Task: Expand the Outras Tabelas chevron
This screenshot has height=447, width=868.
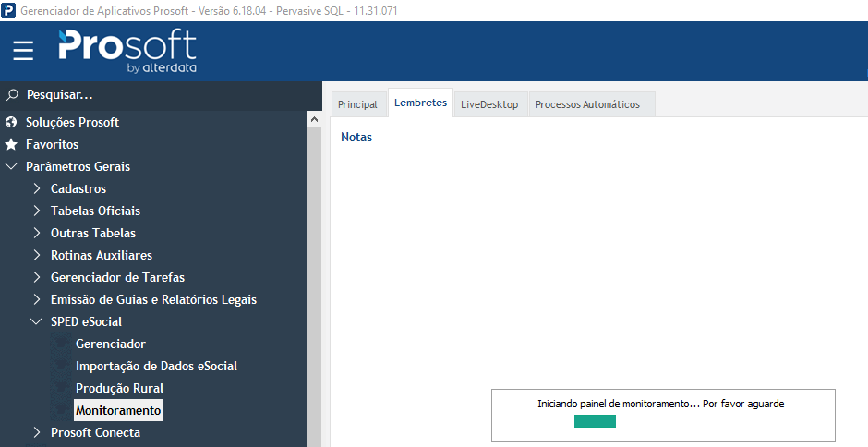Action: click(x=37, y=233)
